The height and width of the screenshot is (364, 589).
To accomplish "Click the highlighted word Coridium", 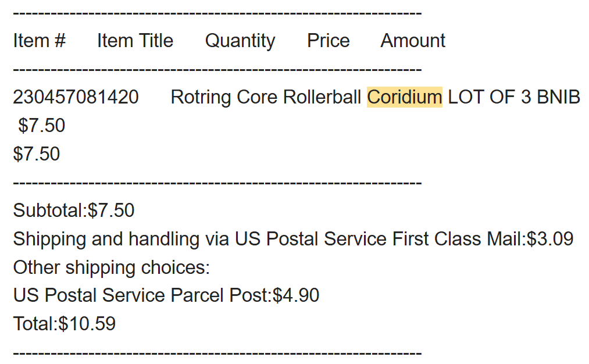I will pyautogui.click(x=404, y=97).
